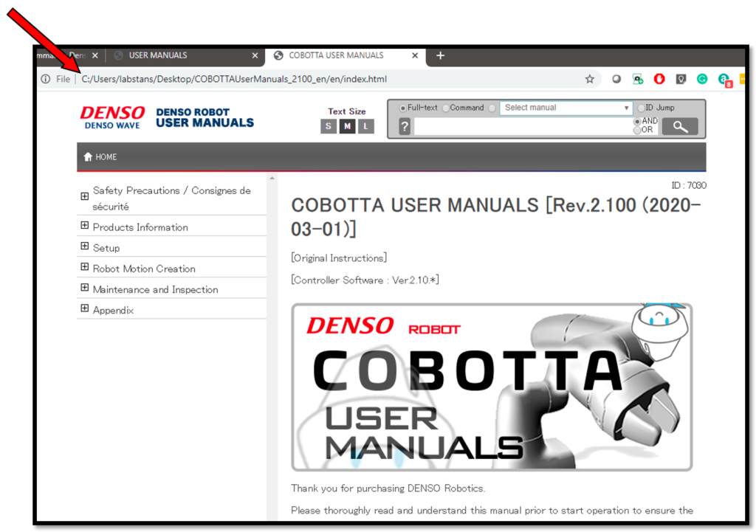This screenshot has height=532, width=756.
Task: Set text size to medium (M)
Action: [x=347, y=126]
